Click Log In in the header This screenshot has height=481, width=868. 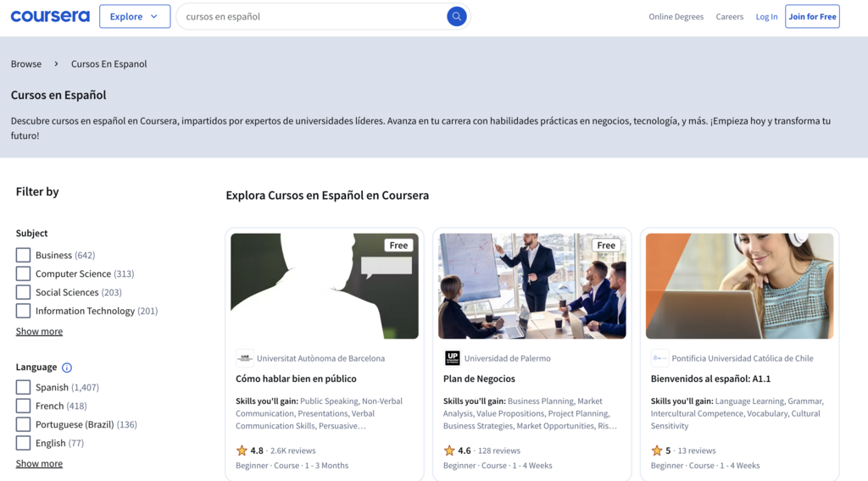(766, 17)
